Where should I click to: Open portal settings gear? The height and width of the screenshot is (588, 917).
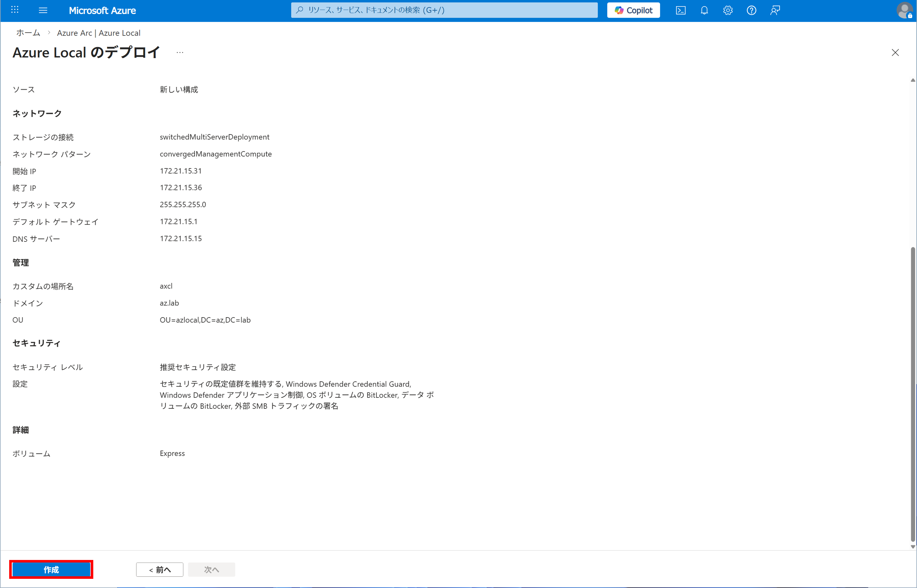click(728, 10)
